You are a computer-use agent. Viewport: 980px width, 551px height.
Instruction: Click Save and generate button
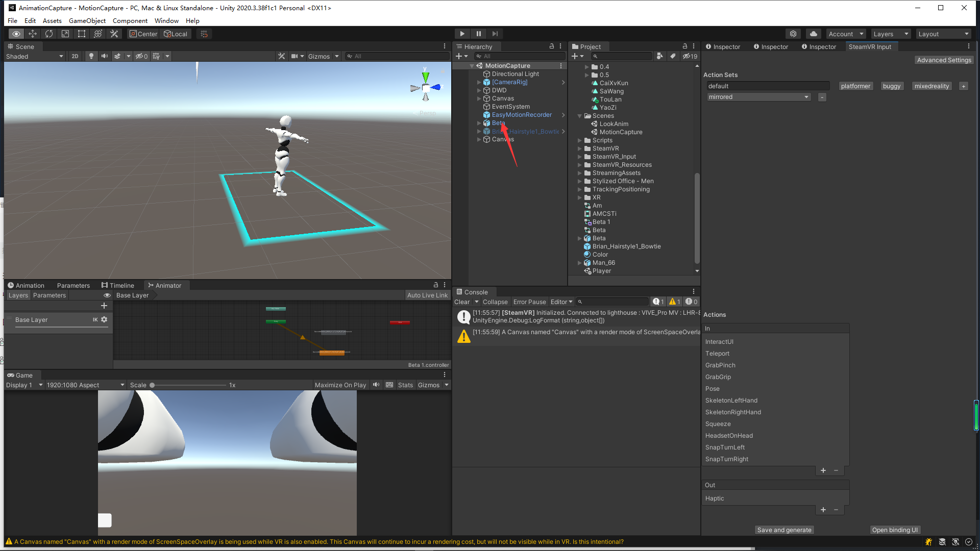pyautogui.click(x=784, y=530)
